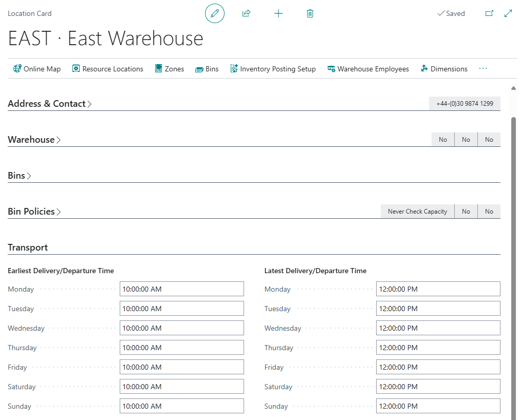The height and width of the screenshot is (420, 520).
Task: Click the plus icon to create new
Action: (x=278, y=13)
